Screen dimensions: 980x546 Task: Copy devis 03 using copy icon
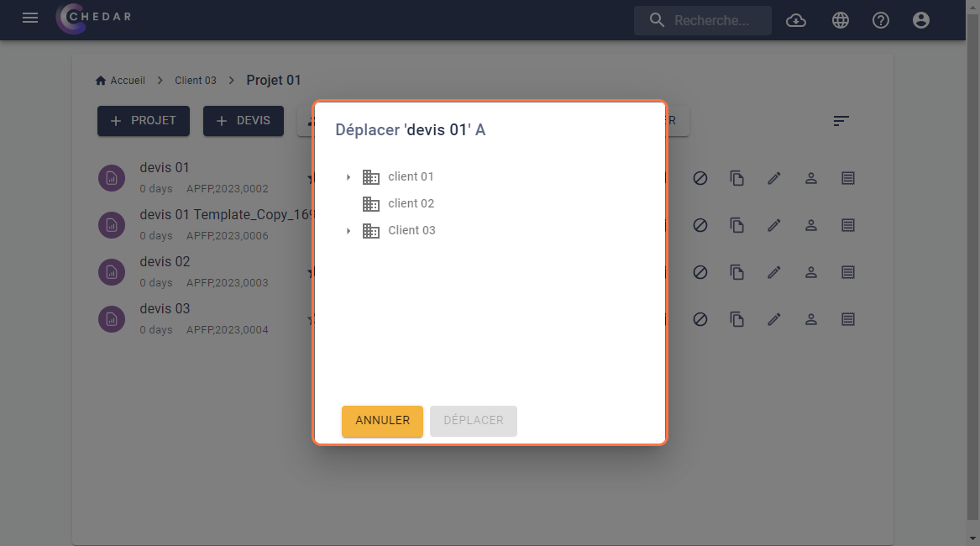pos(736,319)
